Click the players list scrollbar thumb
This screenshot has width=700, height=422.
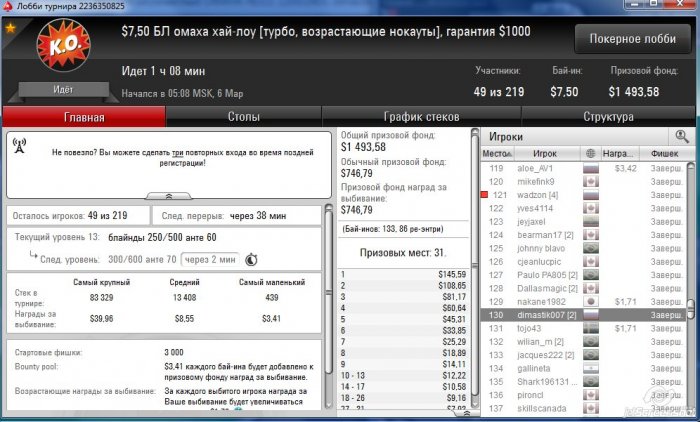click(691, 309)
